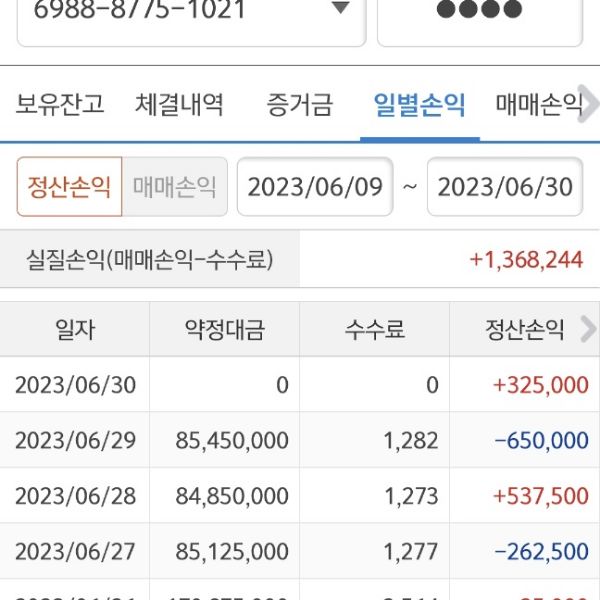Tap the masked password field
Screen dimensions: 600x600
479,12
